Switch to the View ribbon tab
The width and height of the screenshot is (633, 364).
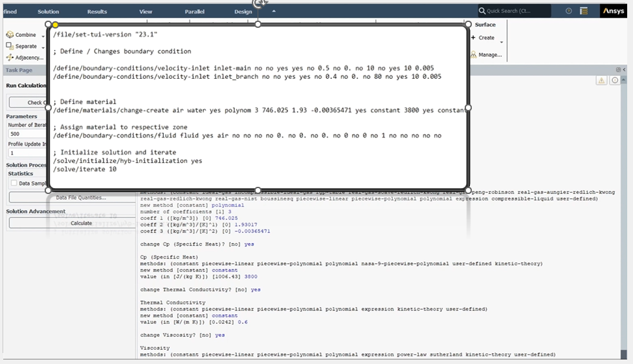click(x=146, y=12)
